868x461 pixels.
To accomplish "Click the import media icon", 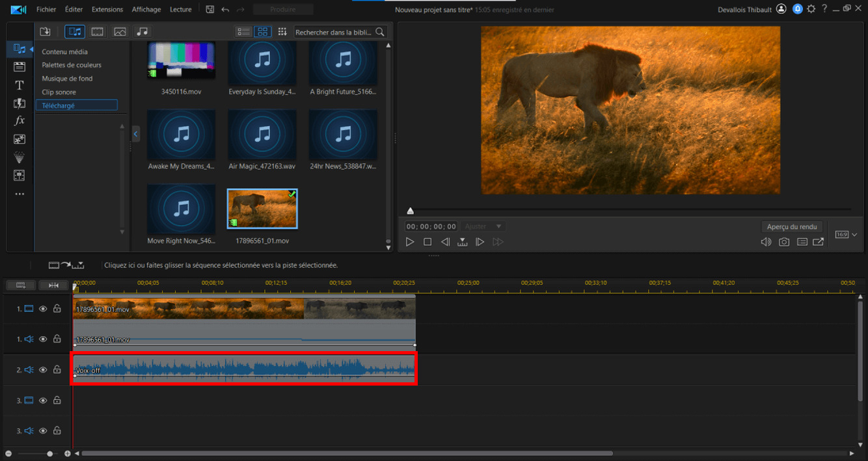I will [x=45, y=31].
